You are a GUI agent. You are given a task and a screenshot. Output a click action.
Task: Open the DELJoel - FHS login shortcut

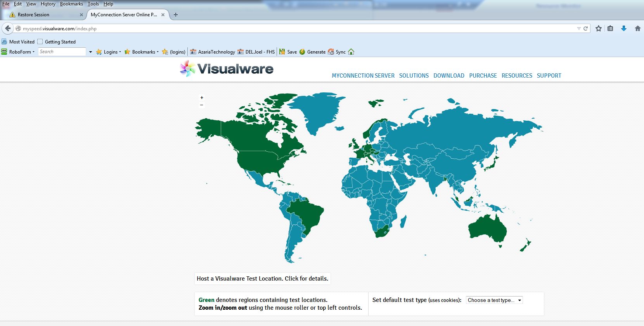(256, 52)
